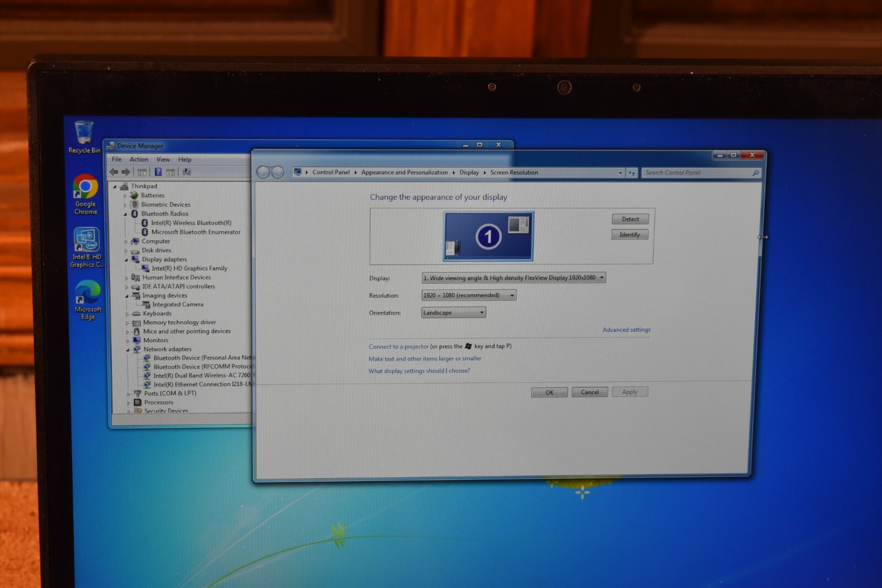Launch Microsoft Edge from the desktop
The width and height of the screenshot is (882, 588).
coord(88,300)
